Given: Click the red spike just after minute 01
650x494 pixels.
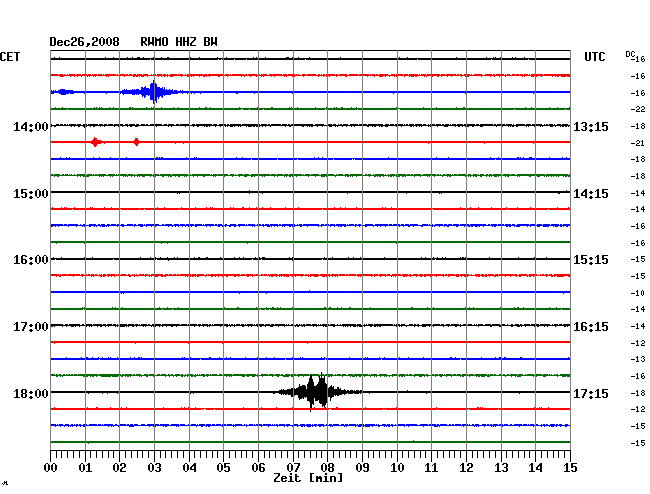Looking at the screenshot, I should coord(95,142).
